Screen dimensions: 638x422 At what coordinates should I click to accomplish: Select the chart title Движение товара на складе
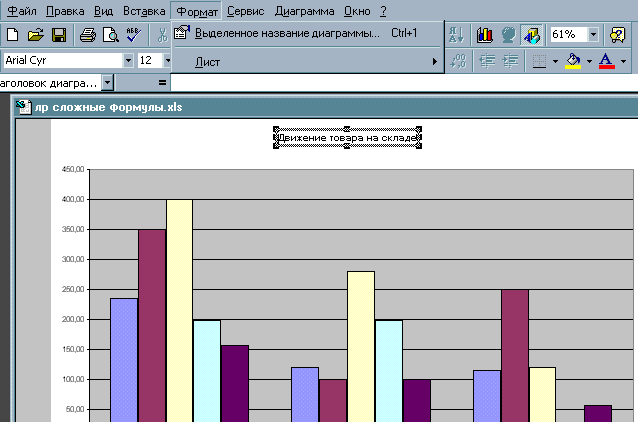coord(347,138)
